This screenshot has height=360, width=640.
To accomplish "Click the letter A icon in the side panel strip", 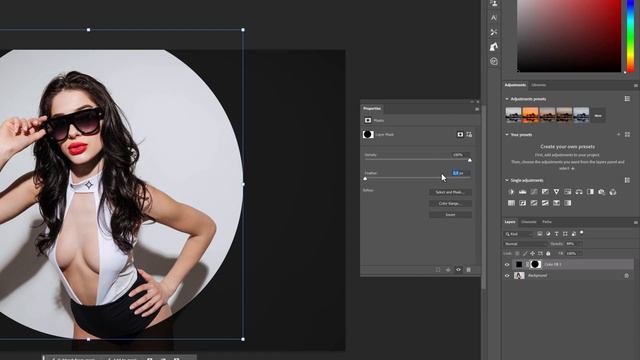I will (x=494, y=18).
